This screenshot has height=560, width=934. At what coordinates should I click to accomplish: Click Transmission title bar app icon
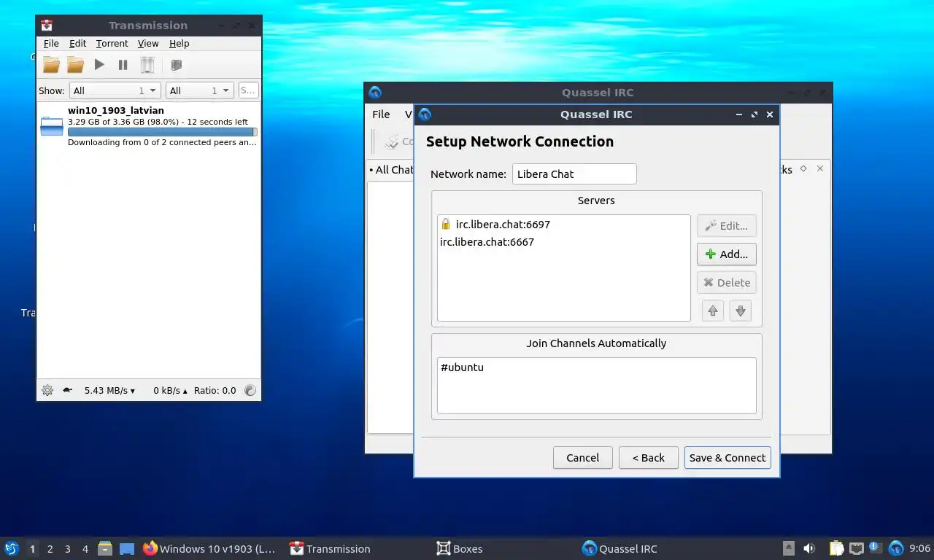tap(47, 25)
